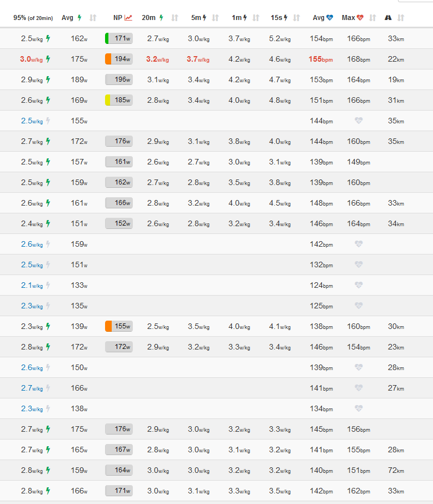Image resolution: width=433 pixels, height=504 pixels.
Task: Click the red heart Max bpm header icon
Action: (x=361, y=18)
